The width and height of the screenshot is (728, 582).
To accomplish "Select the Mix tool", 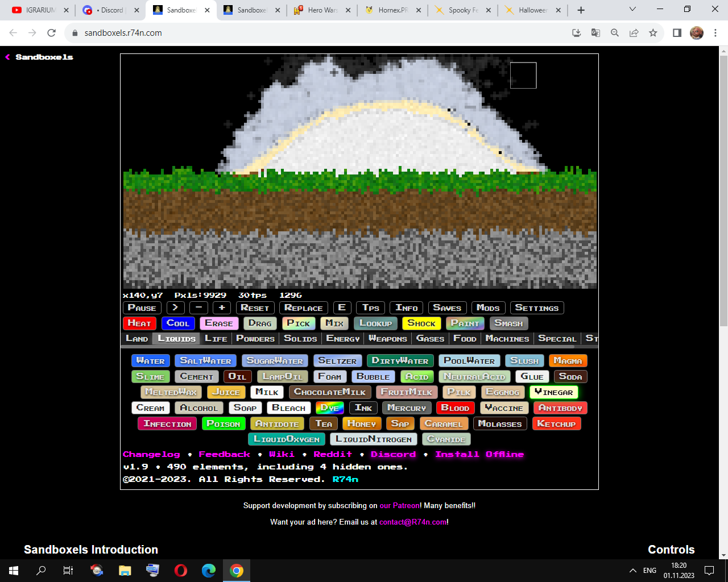I will [x=334, y=323].
